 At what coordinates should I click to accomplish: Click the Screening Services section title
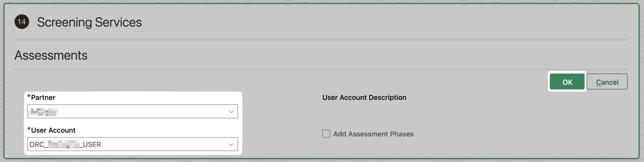pyautogui.click(x=89, y=22)
